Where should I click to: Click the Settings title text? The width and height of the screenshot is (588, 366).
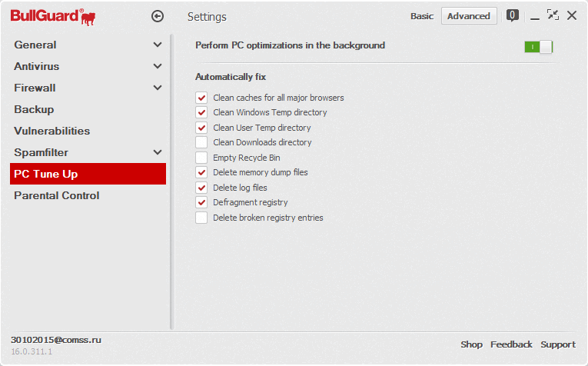[207, 17]
